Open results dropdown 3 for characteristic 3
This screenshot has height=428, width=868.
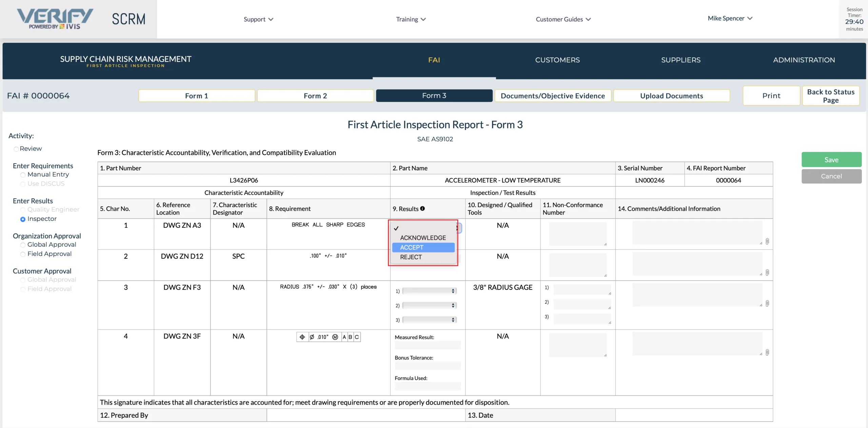coord(429,320)
